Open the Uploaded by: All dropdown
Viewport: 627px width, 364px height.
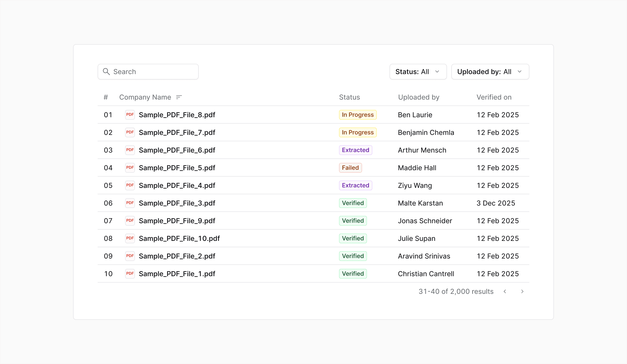pyautogui.click(x=490, y=72)
